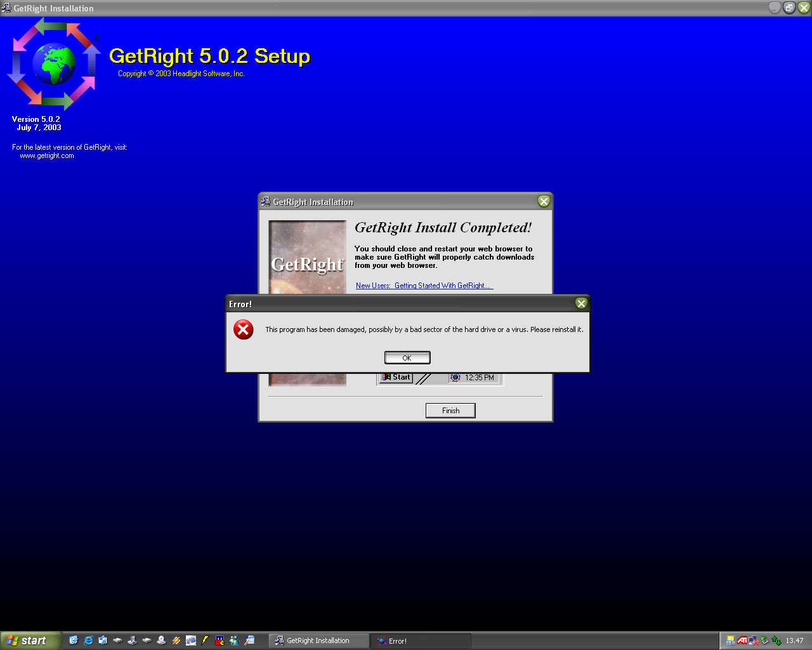This screenshot has width=812, height=650.
Task: Click the red and blue quick launch icon
Action: point(219,640)
